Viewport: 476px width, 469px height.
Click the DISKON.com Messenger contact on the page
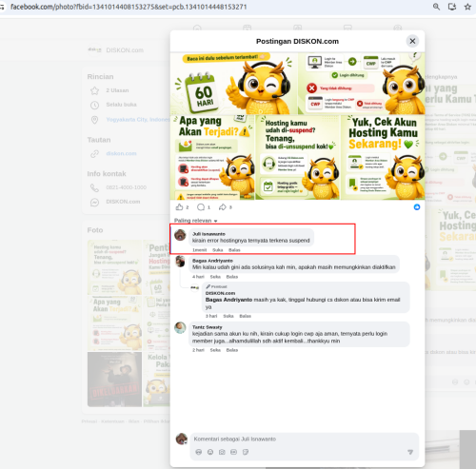123,202
